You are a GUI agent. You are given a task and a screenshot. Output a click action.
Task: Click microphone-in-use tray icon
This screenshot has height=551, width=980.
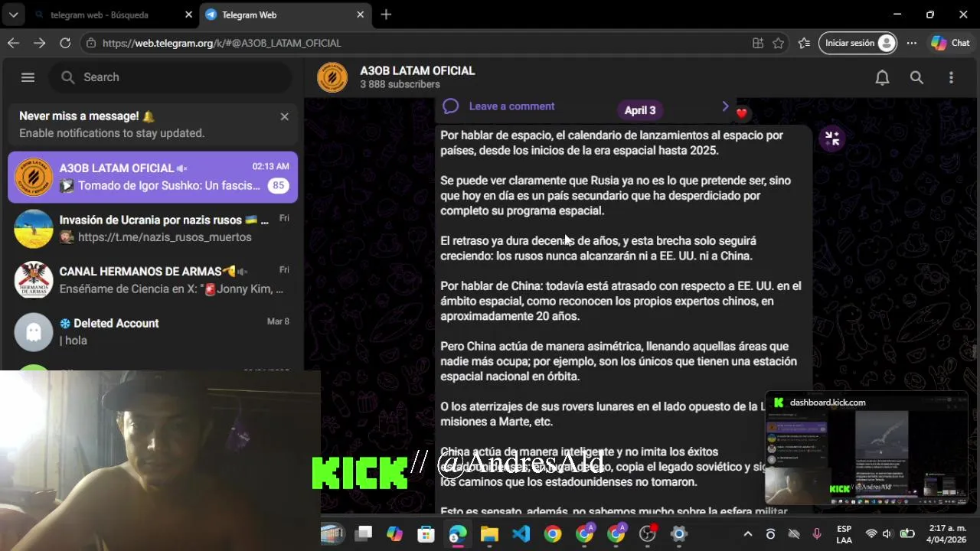click(x=817, y=534)
